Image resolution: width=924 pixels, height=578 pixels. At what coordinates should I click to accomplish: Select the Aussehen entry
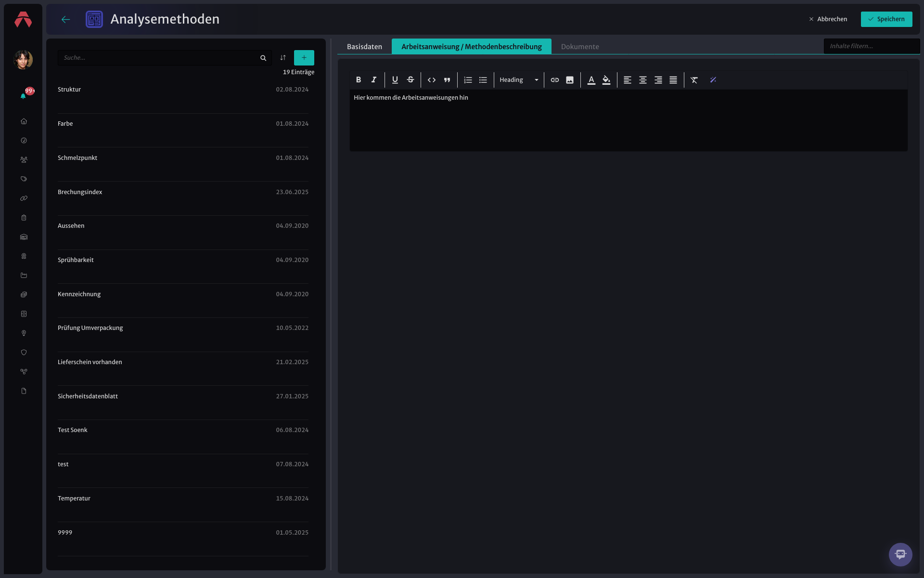[x=183, y=233]
